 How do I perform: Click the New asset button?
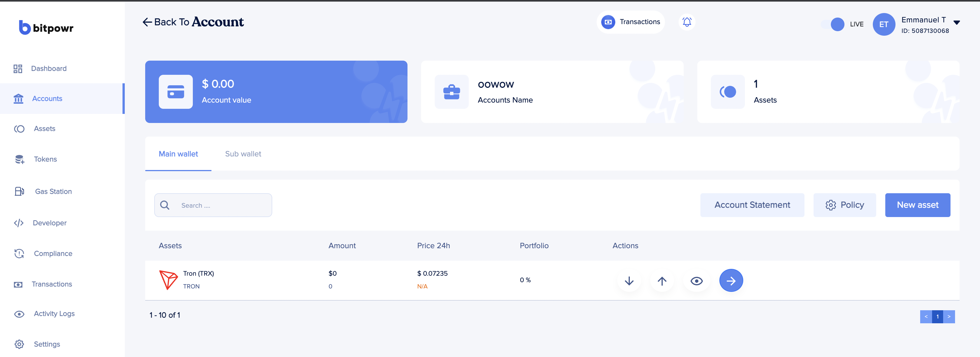(x=917, y=205)
